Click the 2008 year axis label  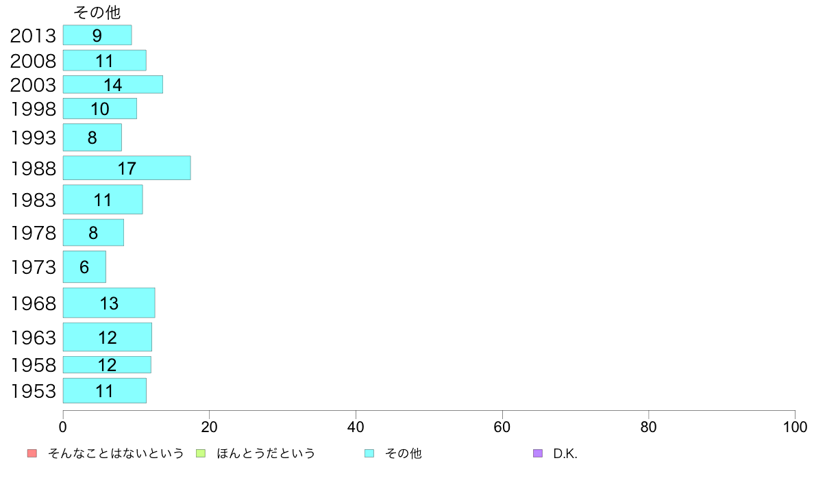tap(33, 61)
